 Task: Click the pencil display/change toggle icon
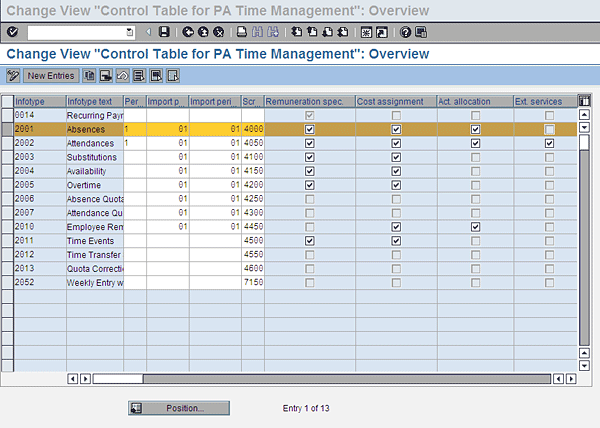13,76
